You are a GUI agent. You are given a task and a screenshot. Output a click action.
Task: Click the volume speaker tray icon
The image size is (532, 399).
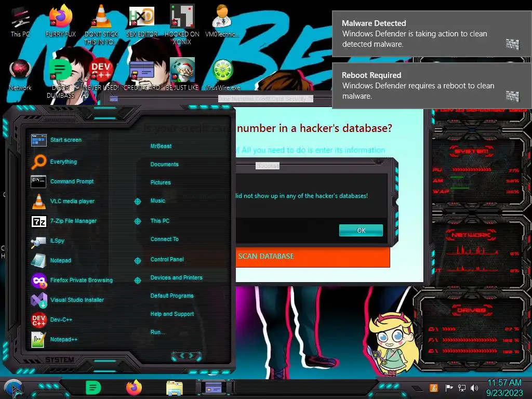[474, 388]
